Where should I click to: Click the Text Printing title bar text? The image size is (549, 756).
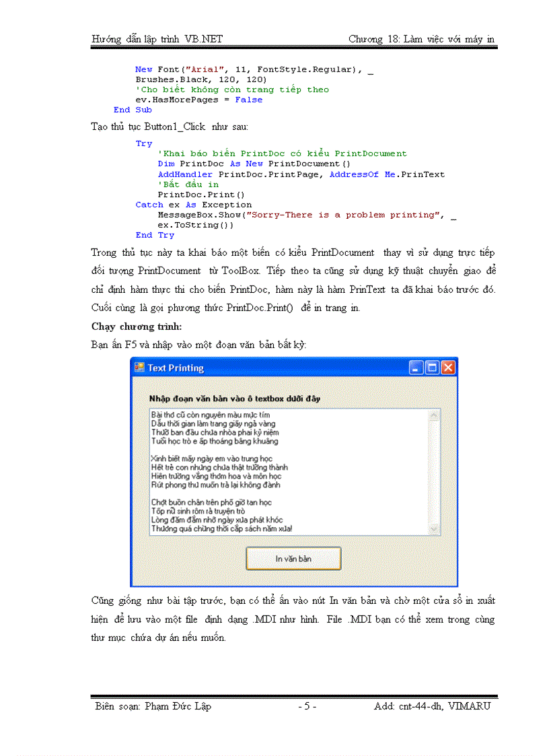click(x=176, y=368)
